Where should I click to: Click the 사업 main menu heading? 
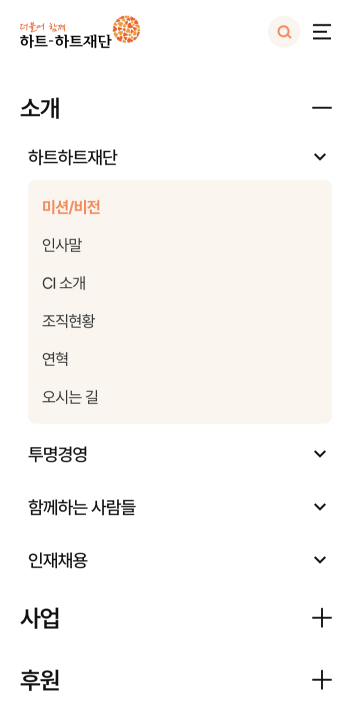pos(40,619)
